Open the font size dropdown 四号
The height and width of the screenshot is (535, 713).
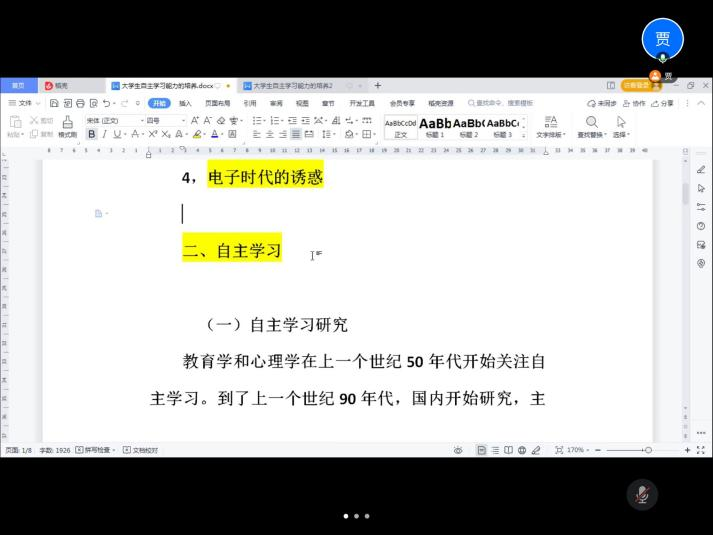click(165, 120)
